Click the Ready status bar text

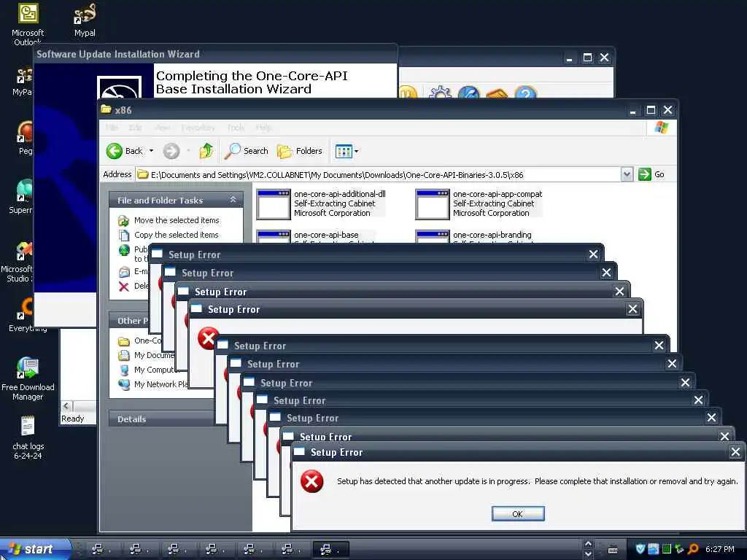coord(72,419)
